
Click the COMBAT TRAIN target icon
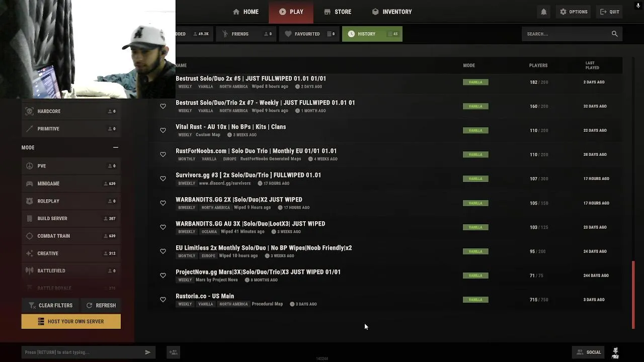(x=29, y=236)
